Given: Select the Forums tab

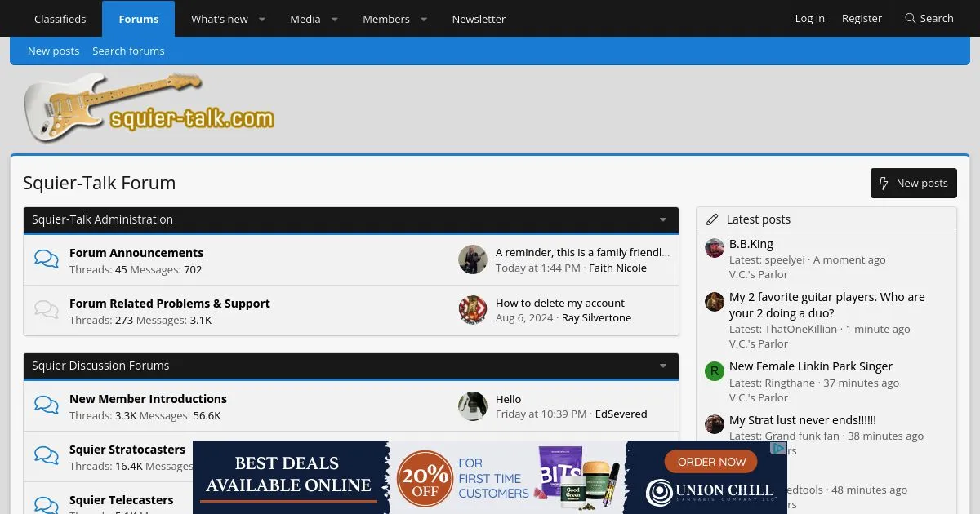Looking at the screenshot, I should tap(138, 19).
